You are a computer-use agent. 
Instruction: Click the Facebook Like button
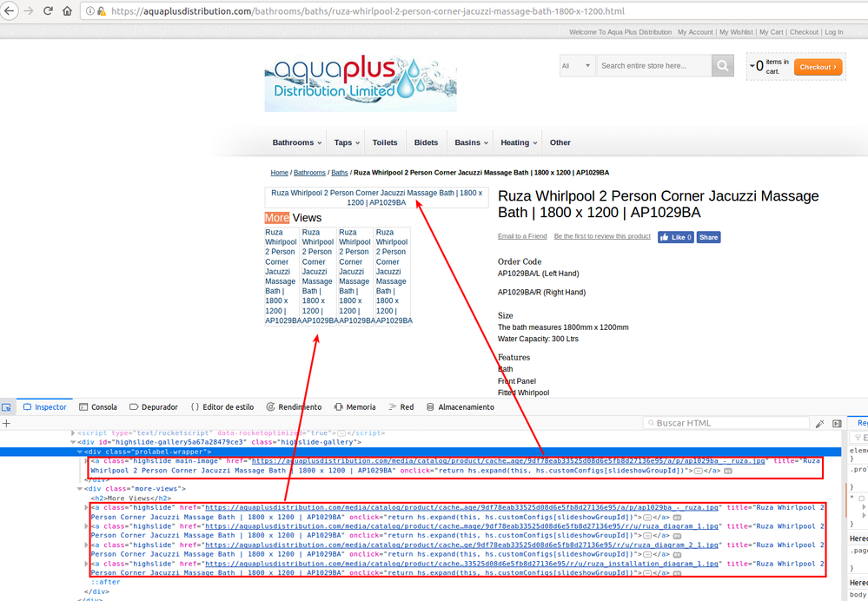coord(675,237)
